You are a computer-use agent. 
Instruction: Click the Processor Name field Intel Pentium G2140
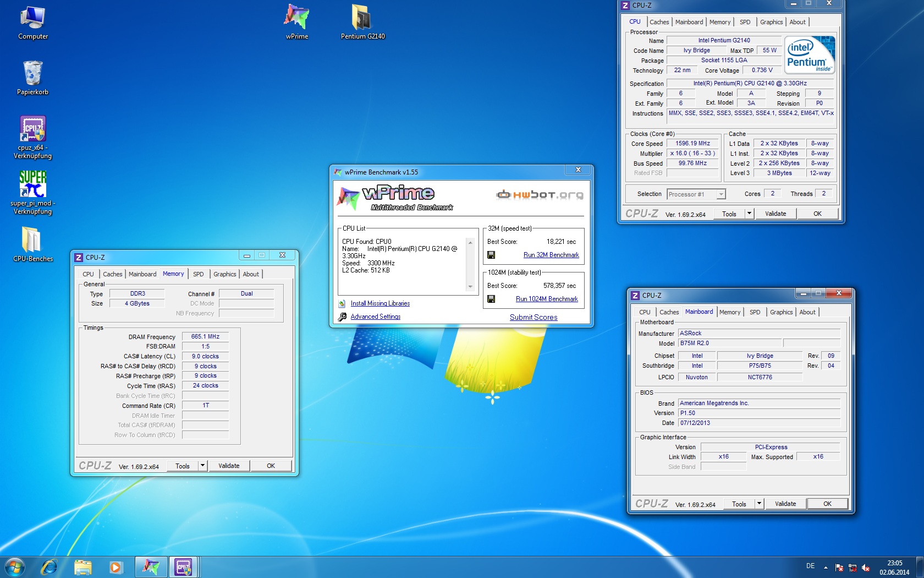coord(724,40)
